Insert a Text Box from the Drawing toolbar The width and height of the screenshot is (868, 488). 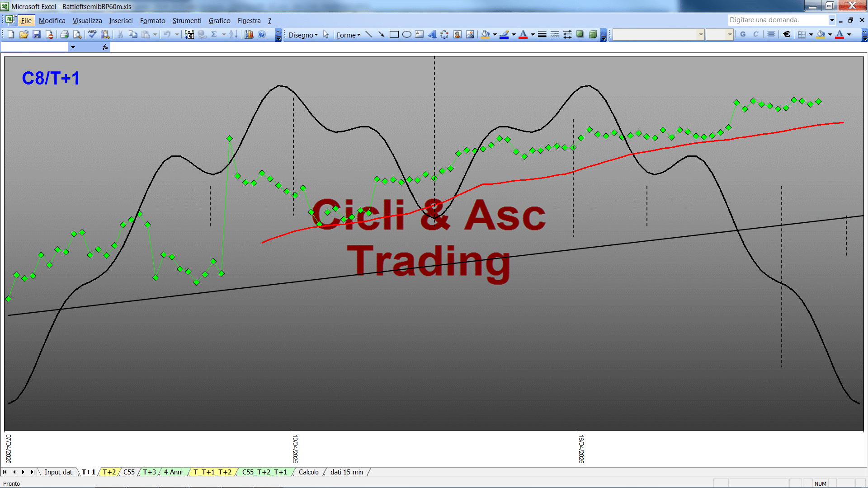coord(420,34)
